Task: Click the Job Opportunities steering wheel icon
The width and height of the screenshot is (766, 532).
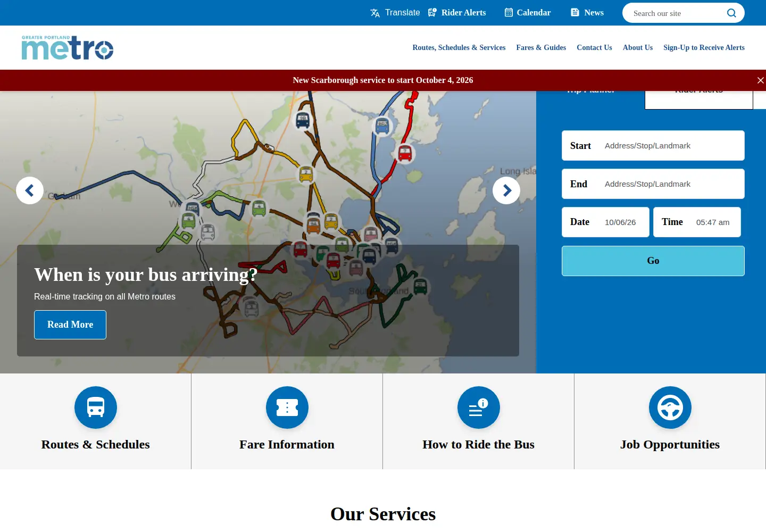Action: pos(670,408)
